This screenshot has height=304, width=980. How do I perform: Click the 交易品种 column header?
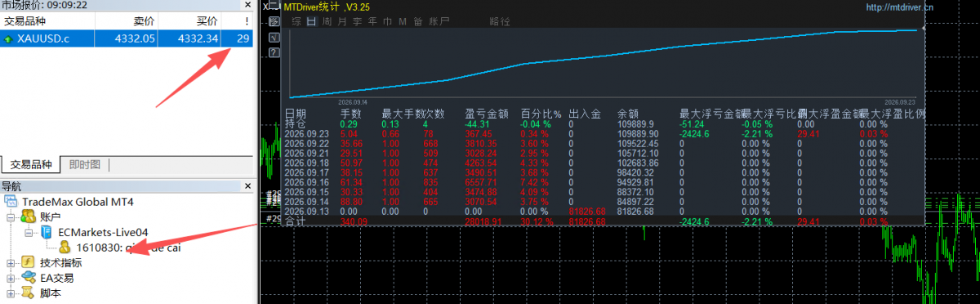24,21
